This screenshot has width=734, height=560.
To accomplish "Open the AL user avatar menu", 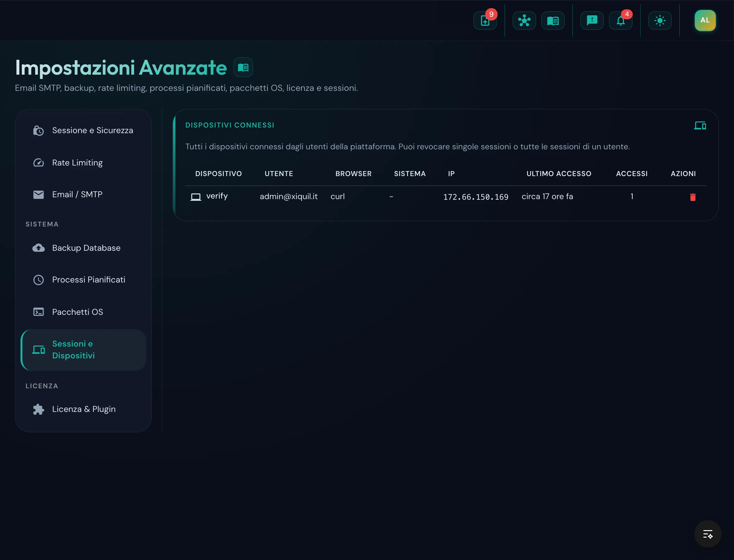I will pyautogui.click(x=705, y=20).
